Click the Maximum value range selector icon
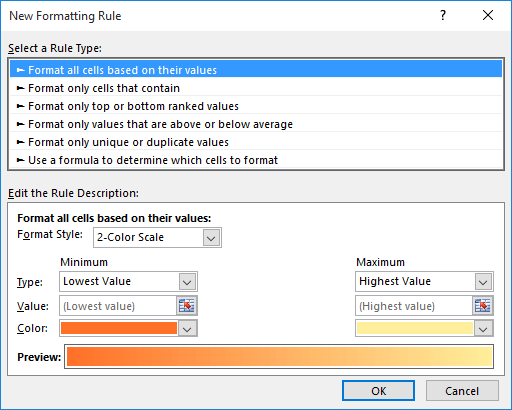The width and height of the screenshot is (512, 410). click(x=483, y=306)
